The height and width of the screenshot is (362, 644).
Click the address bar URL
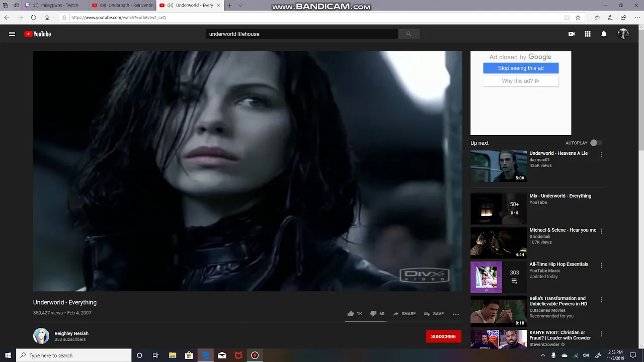point(119,18)
